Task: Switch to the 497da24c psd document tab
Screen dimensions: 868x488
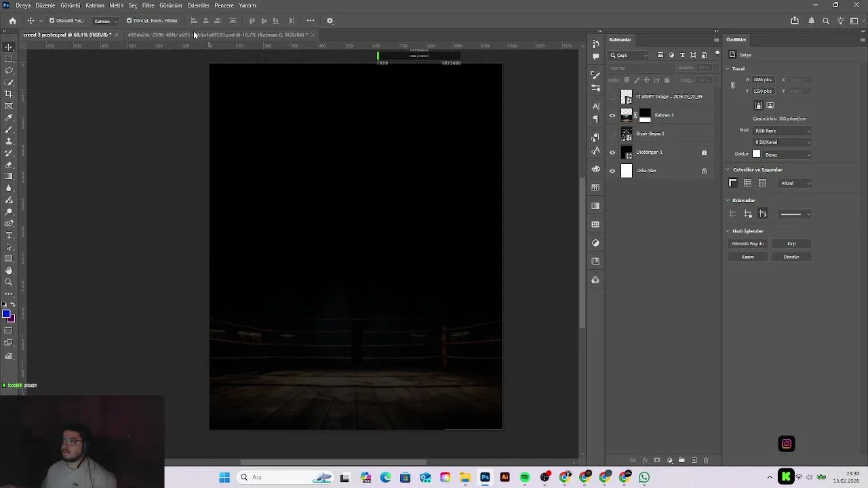Action: pos(218,35)
